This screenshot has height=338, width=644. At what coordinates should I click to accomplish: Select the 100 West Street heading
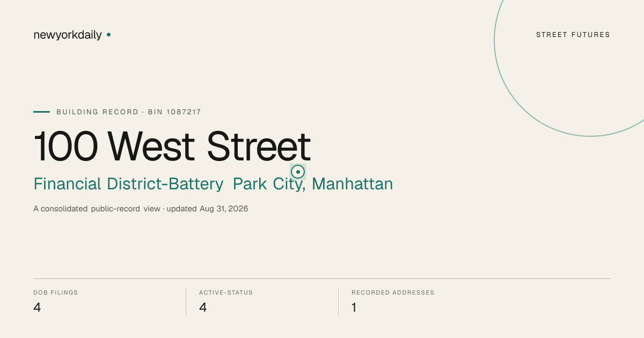172,146
